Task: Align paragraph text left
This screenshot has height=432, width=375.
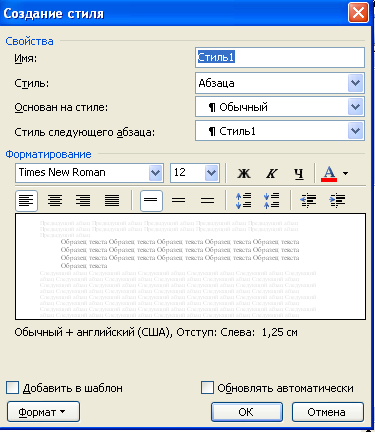Action: click(x=26, y=201)
